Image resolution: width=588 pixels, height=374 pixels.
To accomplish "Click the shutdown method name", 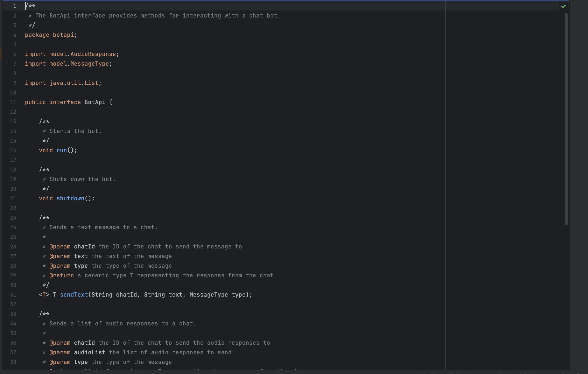I will tap(70, 198).
